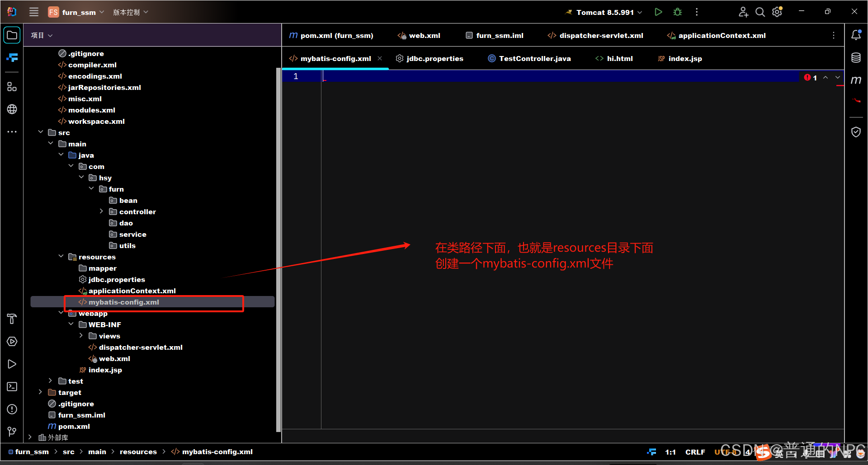Image resolution: width=868 pixels, height=465 pixels.
Task: Select applicationContext.xml in the project tree
Action: click(x=132, y=291)
